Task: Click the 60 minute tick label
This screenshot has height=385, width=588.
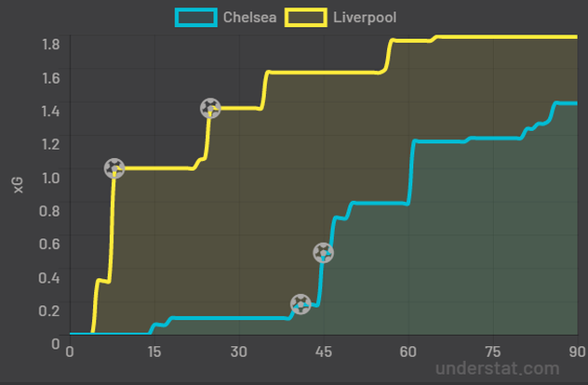Action: (408, 352)
